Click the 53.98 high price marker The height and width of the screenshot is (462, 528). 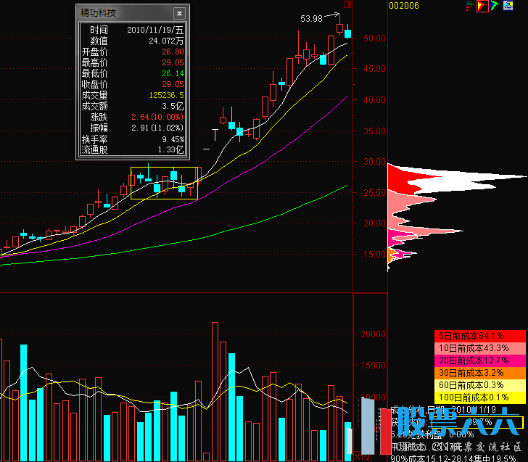[x=311, y=19]
